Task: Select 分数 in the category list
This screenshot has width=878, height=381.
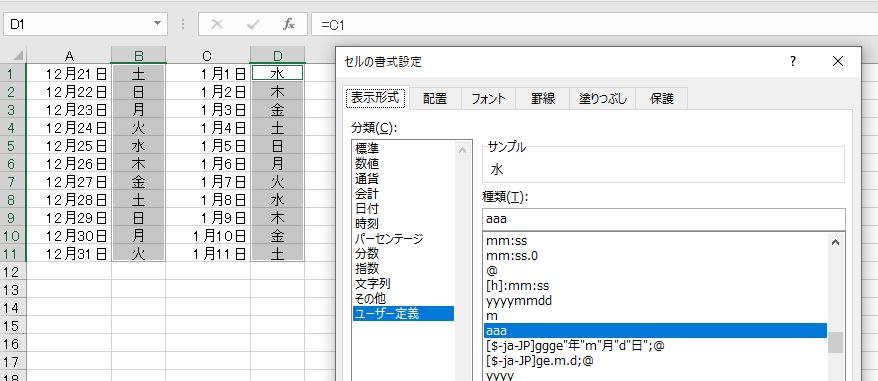Action: (404, 254)
